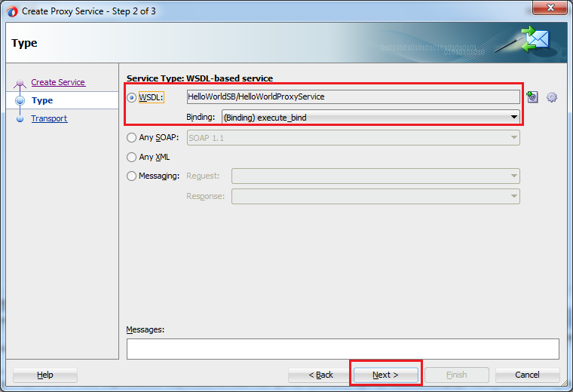Click the Back button

coord(320,375)
